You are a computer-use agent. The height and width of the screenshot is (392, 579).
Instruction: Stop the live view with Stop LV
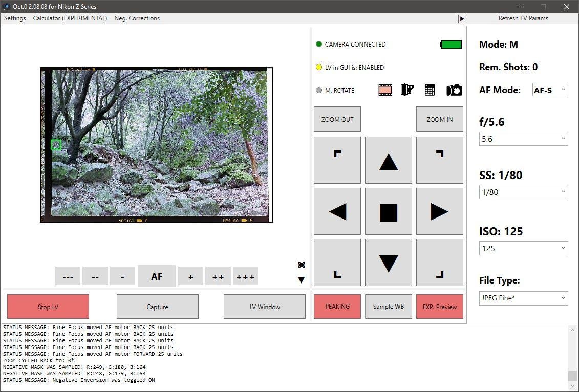point(48,307)
